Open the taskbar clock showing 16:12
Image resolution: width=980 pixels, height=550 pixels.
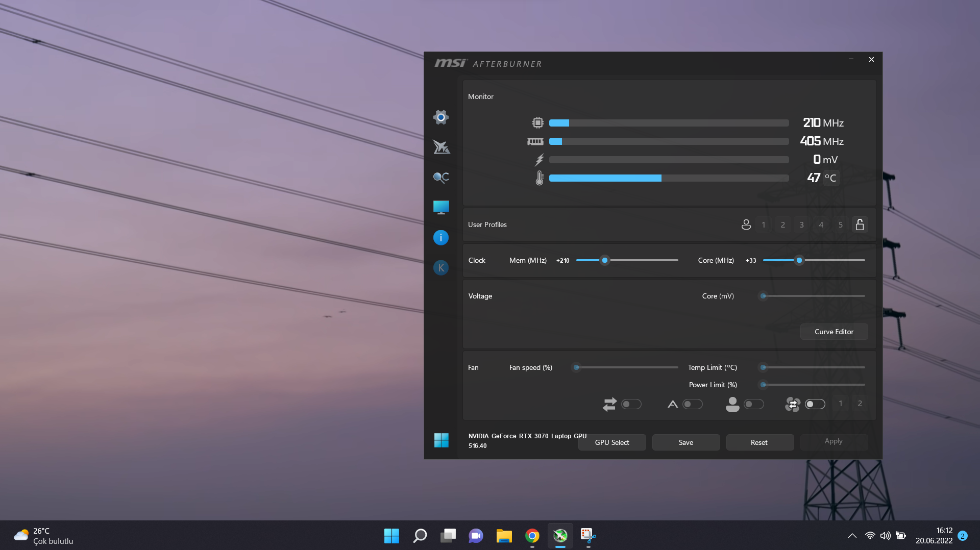coord(934,536)
